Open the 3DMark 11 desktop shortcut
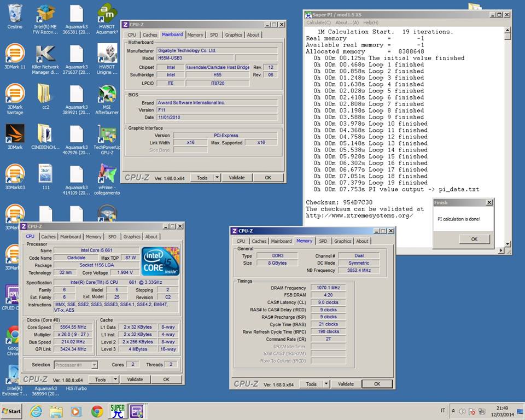The height and width of the screenshot is (420, 525). click(x=15, y=56)
